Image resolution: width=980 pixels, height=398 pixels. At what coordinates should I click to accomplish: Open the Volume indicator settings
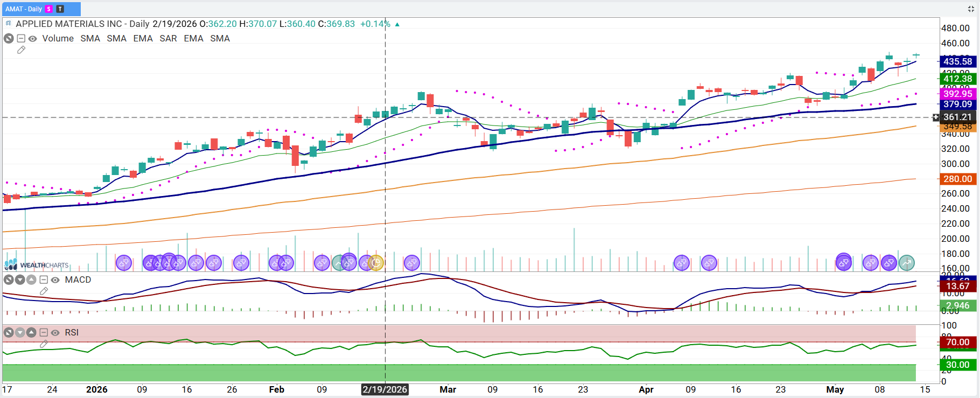[58, 38]
